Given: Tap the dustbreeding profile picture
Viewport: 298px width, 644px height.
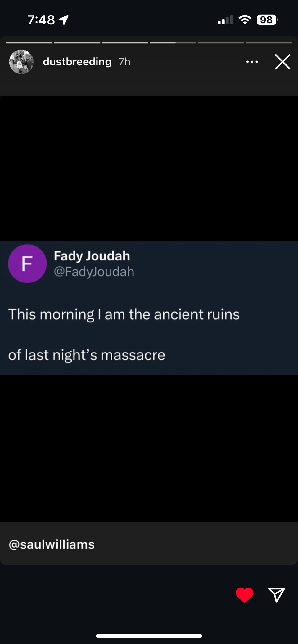Looking at the screenshot, I should [21, 62].
